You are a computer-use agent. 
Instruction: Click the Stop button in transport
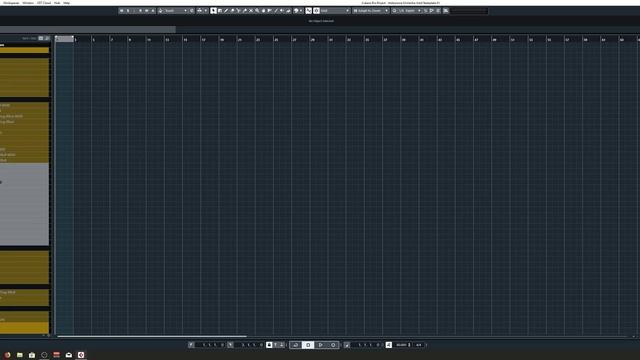pyautogui.click(x=308, y=345)
